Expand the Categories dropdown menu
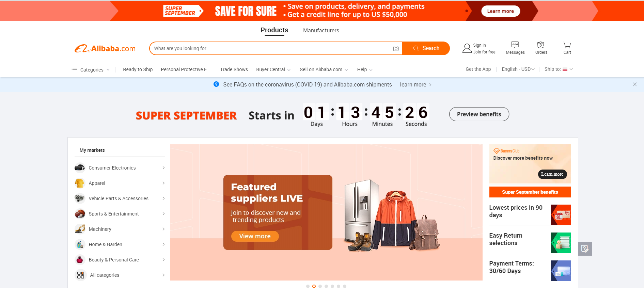The image size is (644, 288). [x=91, y=69]
